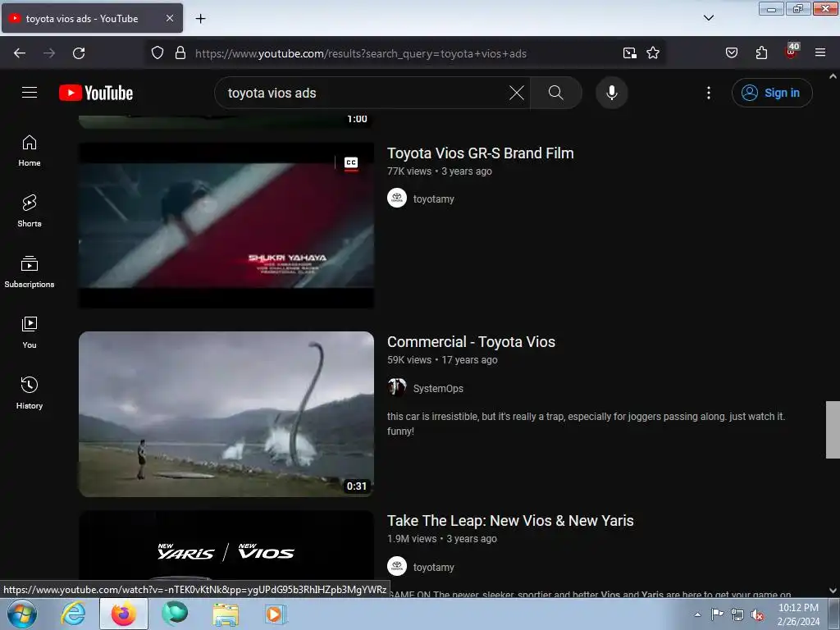Reload the page with the refresh icon
The width and height of the screenshot is (840, 630).
(x=79, y=53)
